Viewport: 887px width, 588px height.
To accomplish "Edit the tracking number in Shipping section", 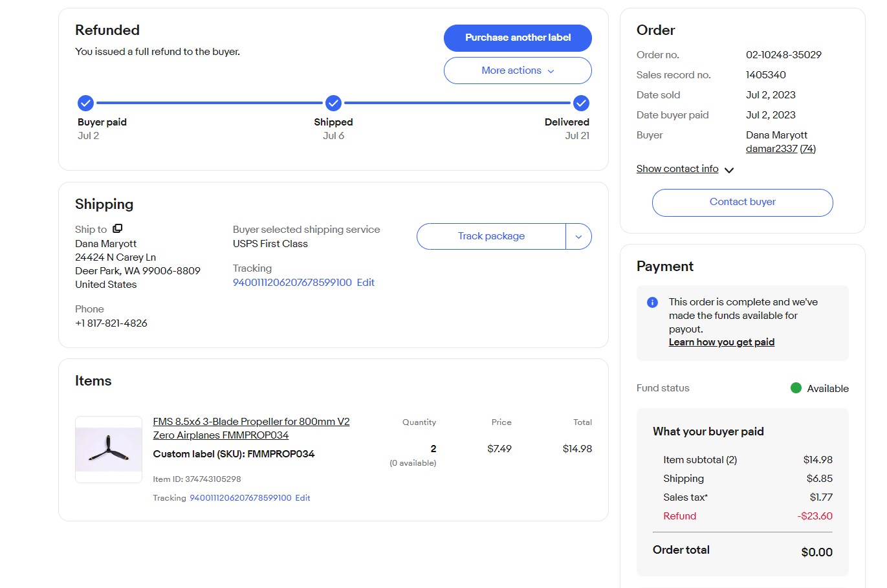I will coord(366,283).
